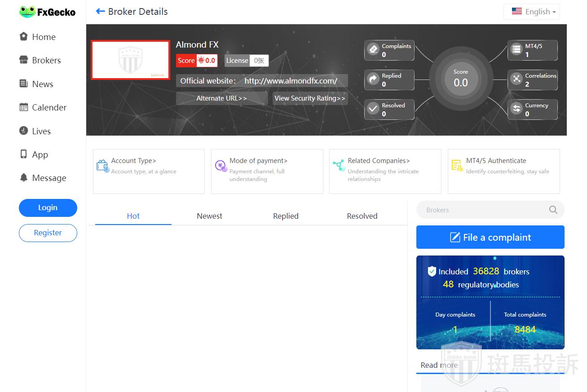Click the back arrow beside Broker Details

(101, 12)
